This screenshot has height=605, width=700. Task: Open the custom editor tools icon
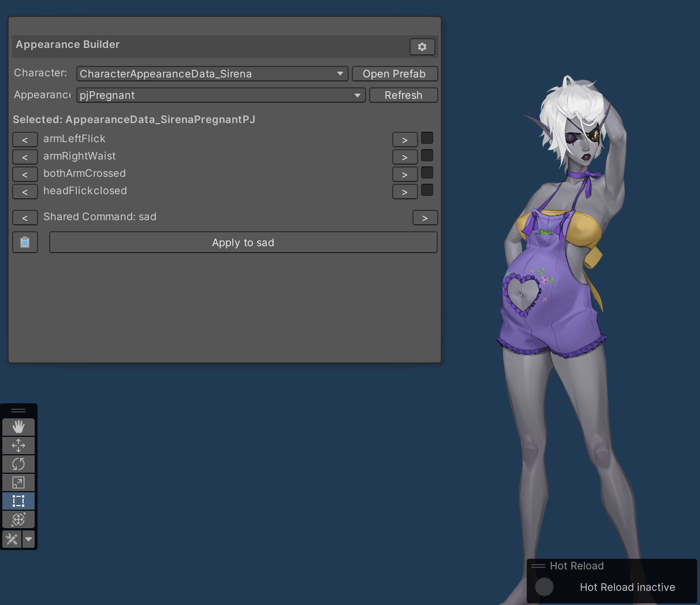[12, 539]
